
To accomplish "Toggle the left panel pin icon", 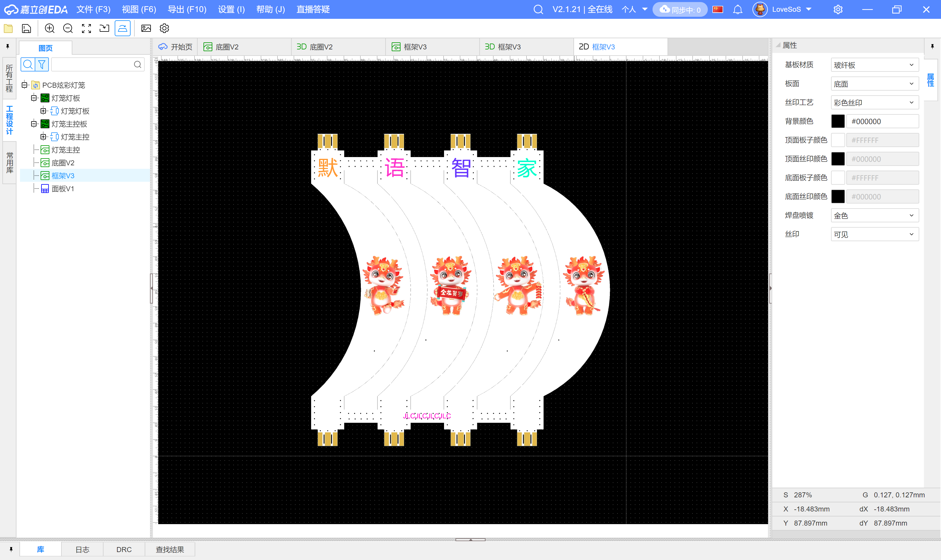I will [x=8, y=46].
